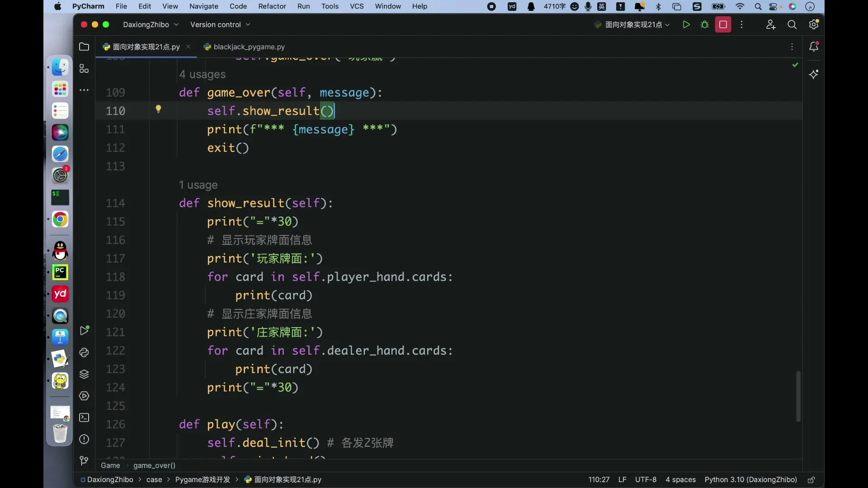The image size is (868, 488).
Task: Open Terminal tool window icon
Action: [x=84, y=418]
